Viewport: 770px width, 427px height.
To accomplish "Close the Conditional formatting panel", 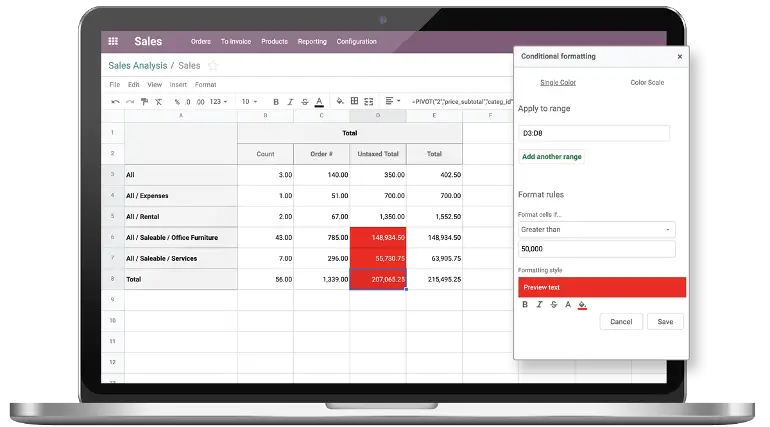I will [x=680, y=56].
